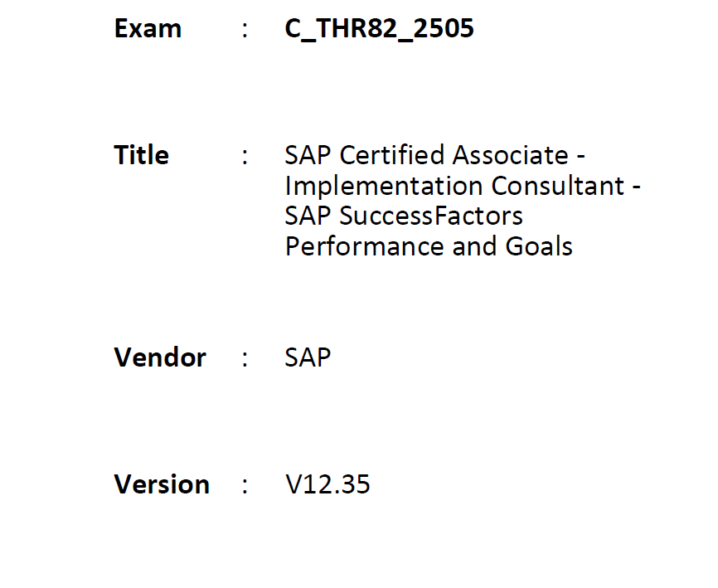This screenshot has height=588, width=718.
Task: Click the SAP Certified Associate title line
Action: 435,155
